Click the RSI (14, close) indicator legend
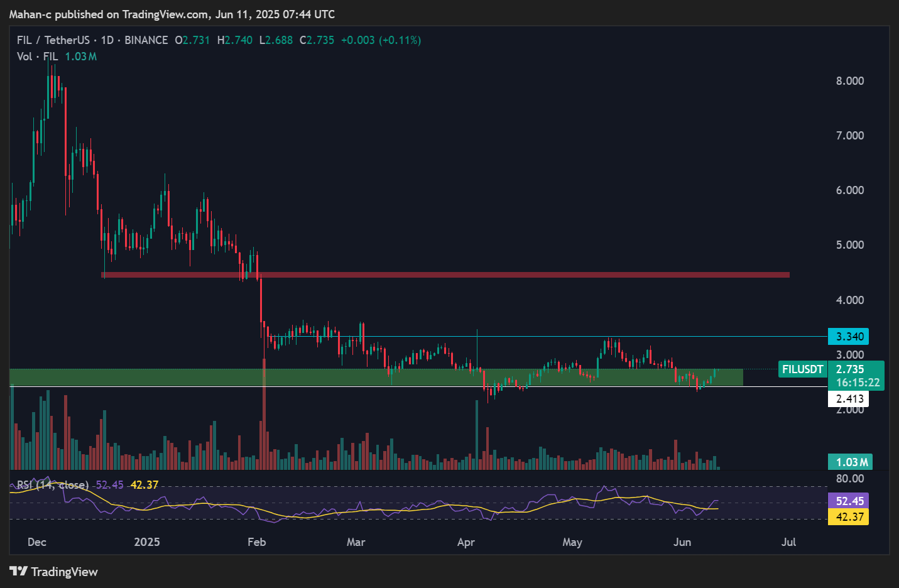This screenshot has height=588, width=899. click(52, 485)
